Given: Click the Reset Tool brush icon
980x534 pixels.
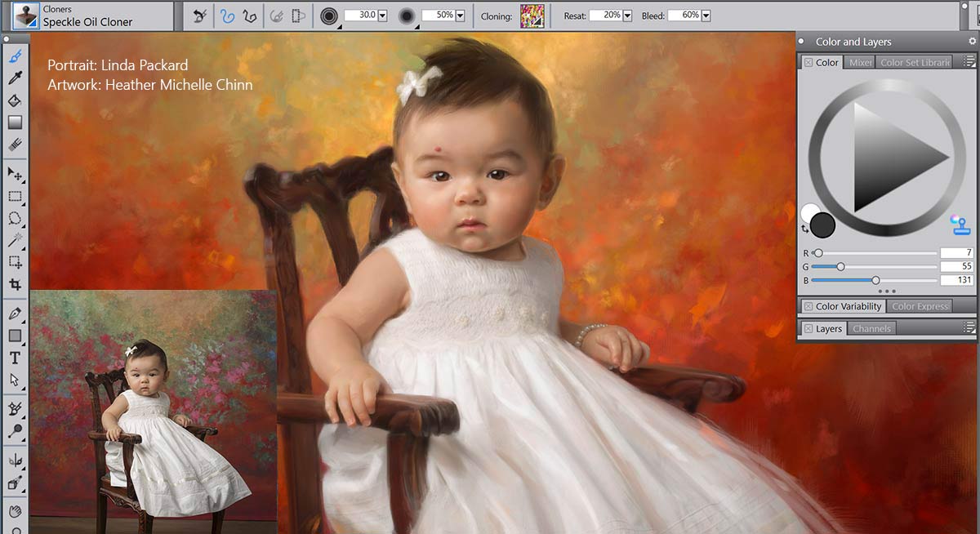Looking at the screenshot, I should pyautogui.click(x=198, y=15).
